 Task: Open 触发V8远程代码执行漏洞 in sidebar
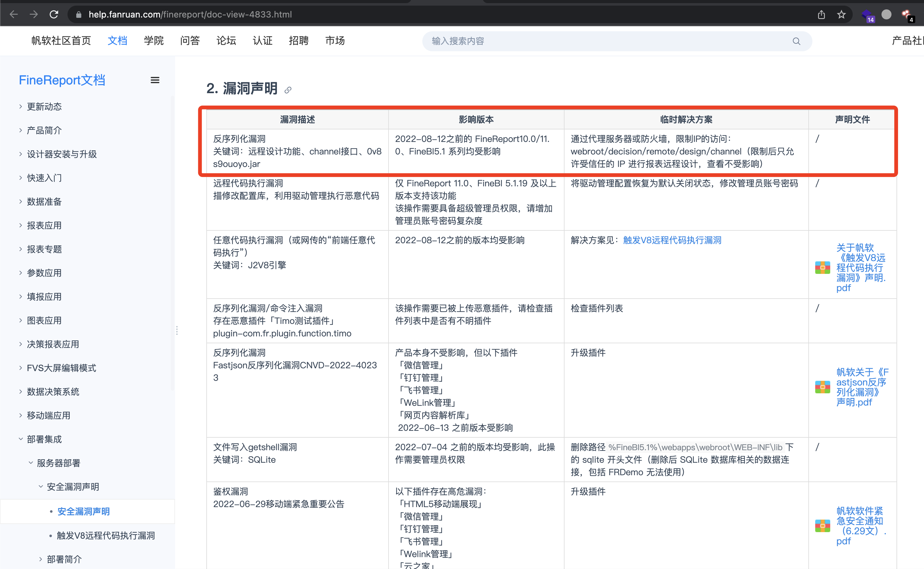106,536
